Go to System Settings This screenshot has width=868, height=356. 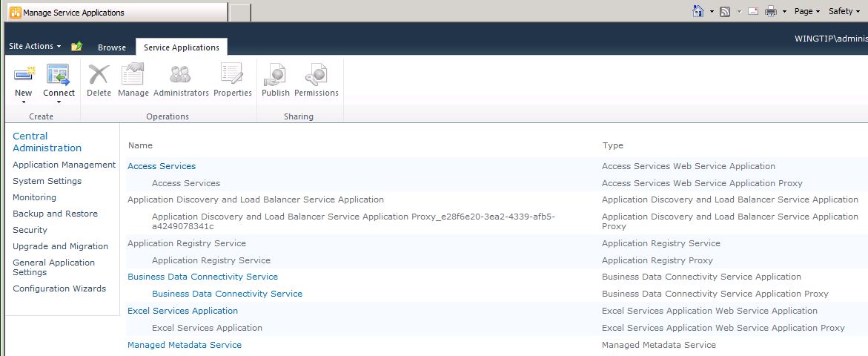47,181
